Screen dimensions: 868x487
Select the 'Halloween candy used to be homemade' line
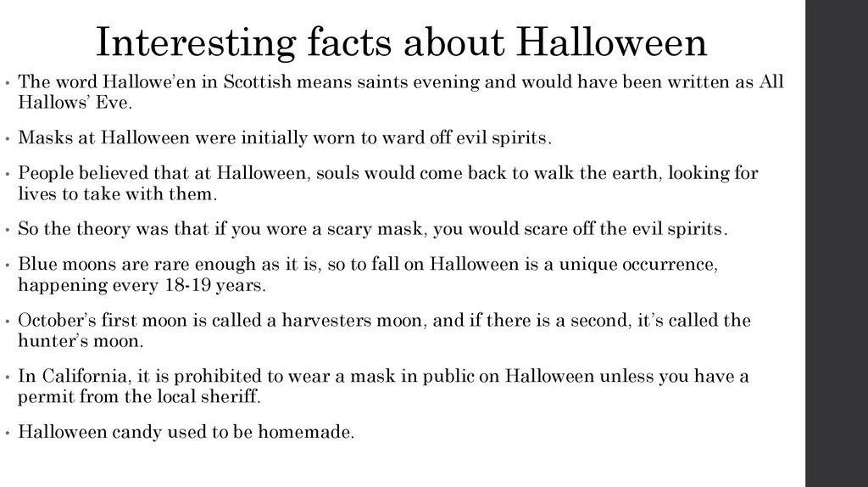(x=186, y=432)
